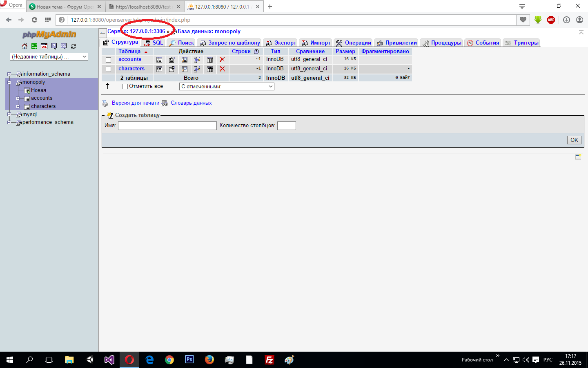Image resolution: width=588 pixels, height=368 pixels.
Task: Click the browse icon for accounts table
Action: tap(159, 60)
